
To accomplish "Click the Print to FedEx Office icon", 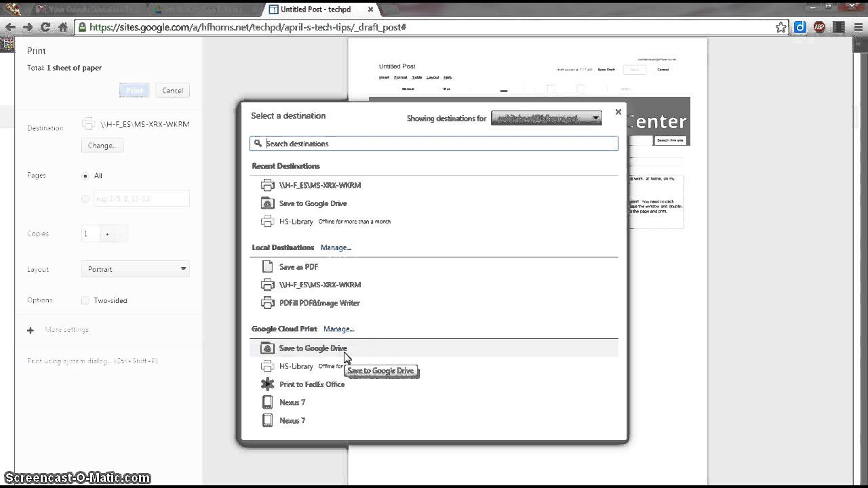I will point(267,384).
